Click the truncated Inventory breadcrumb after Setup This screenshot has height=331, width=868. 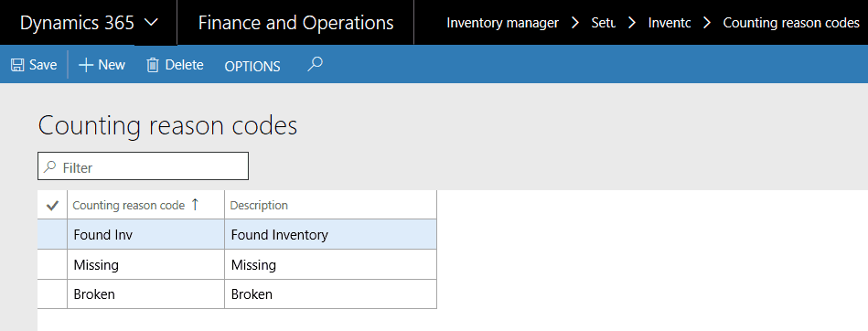670,23
